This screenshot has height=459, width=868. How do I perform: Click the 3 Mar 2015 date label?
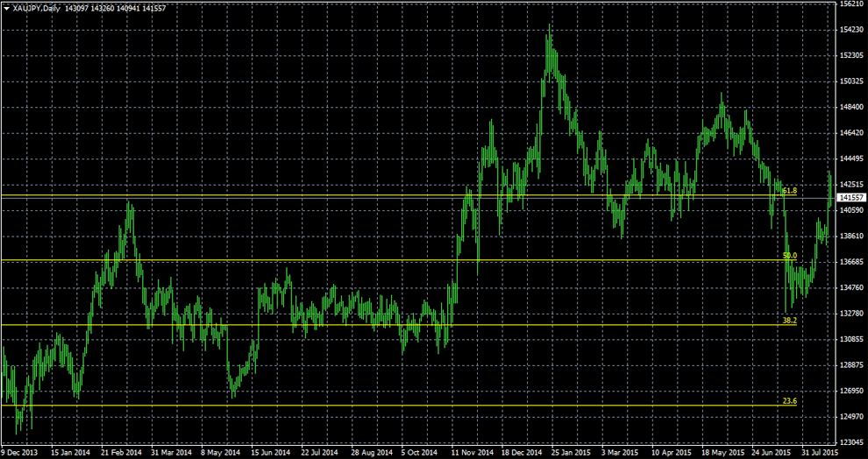622,453
